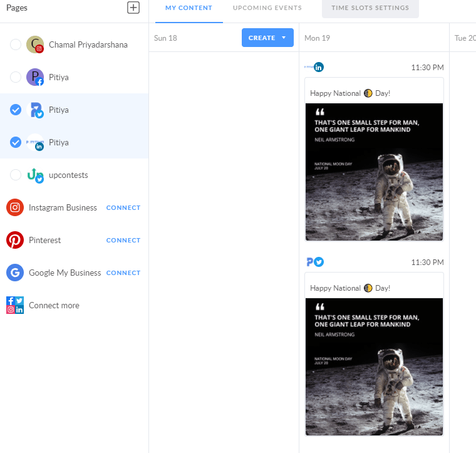Switch to UPCOMING EVENTS tab

click(267, 8)
